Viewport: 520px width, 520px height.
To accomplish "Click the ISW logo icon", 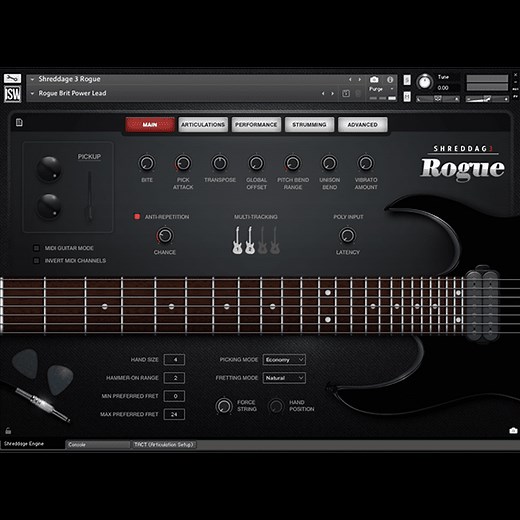I will [x=12, y=94].
